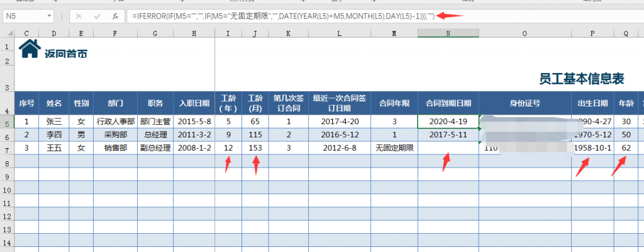Open the Name Box dropdown arrow

(x=50, y=16)
